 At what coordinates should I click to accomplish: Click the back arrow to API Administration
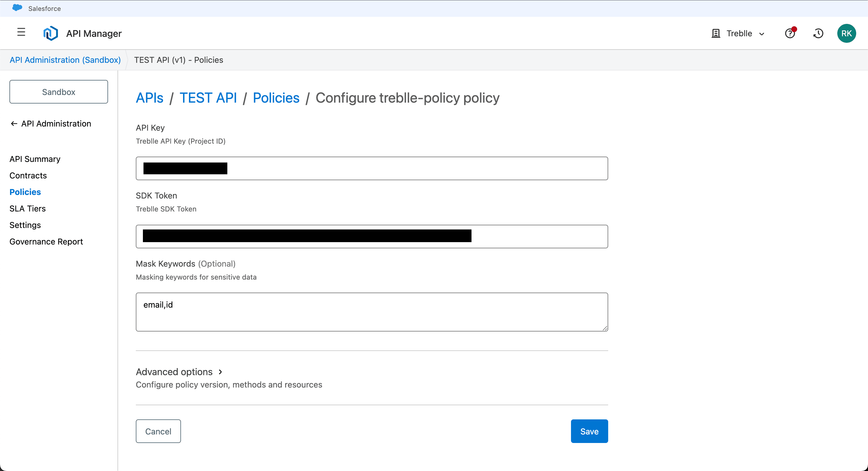(14, 124)
